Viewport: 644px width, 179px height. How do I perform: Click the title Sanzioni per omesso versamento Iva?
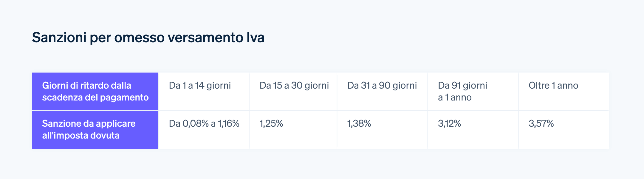148,38
